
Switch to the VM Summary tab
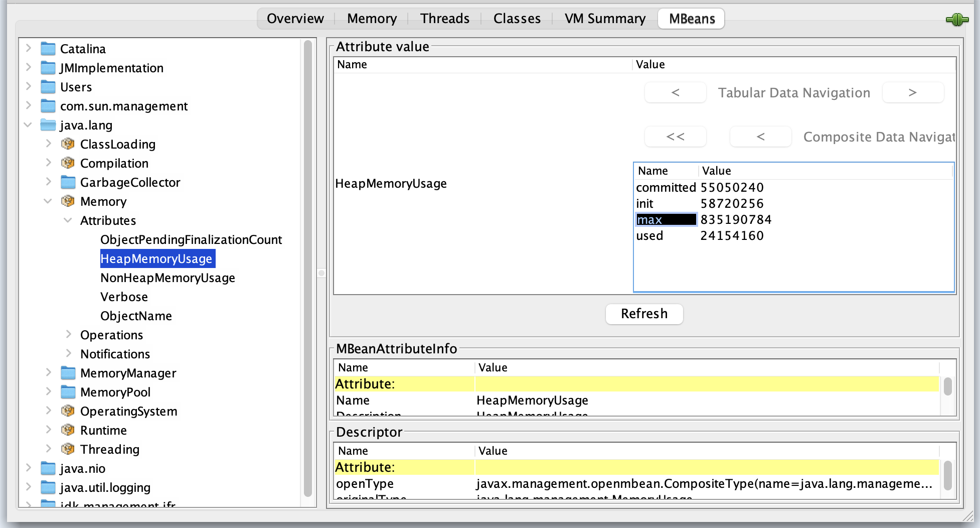click(x=605, y=19)
